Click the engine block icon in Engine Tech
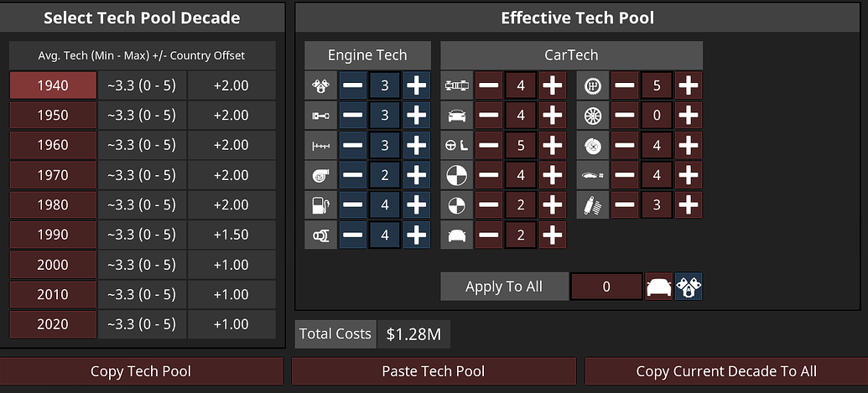Screen dimensions: 868x393 pos(320,85)
